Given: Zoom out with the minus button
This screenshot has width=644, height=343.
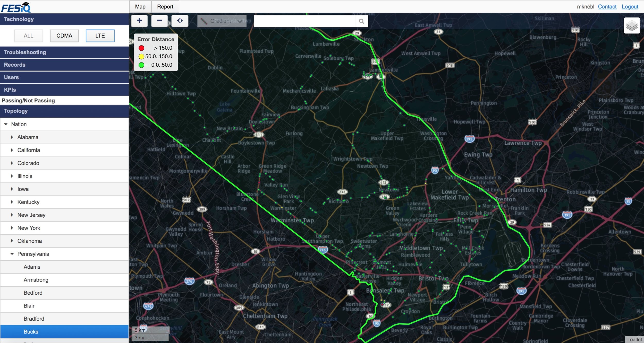Looking at the screenshot, I should (x=159, y=21).
